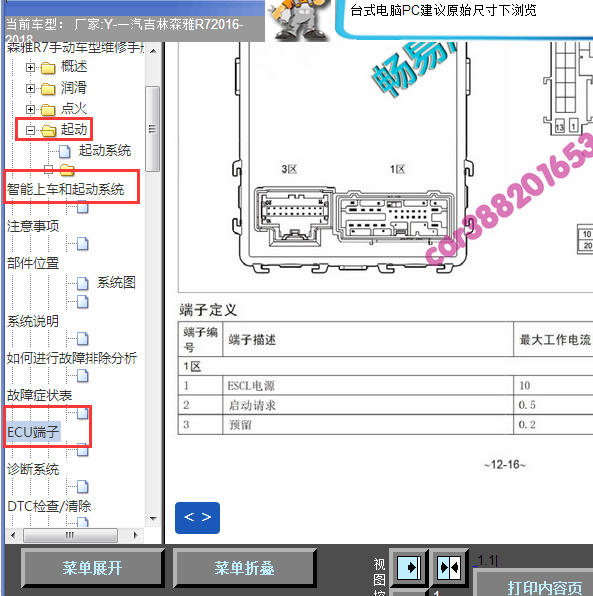Click the mechanic mascot image
This screenshot has width=593, height=596.
[300, 20]
